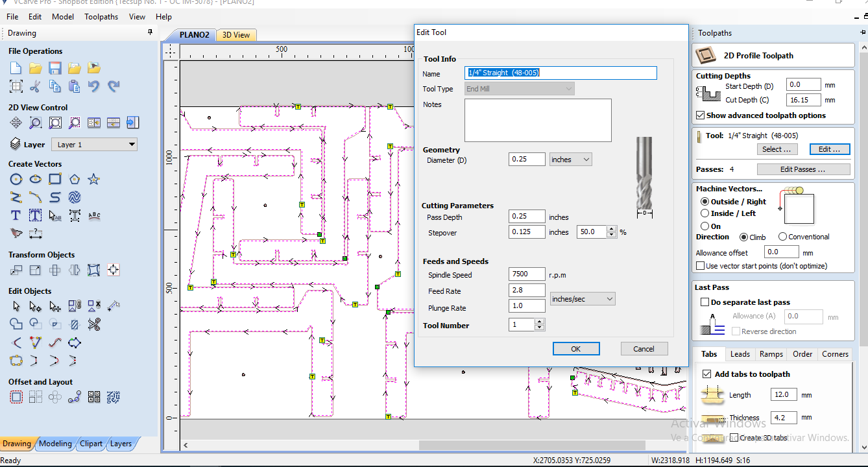The image size is (868, 467).
Task: Click the Offset Vectors icon
Action: [x=16, y=397]
